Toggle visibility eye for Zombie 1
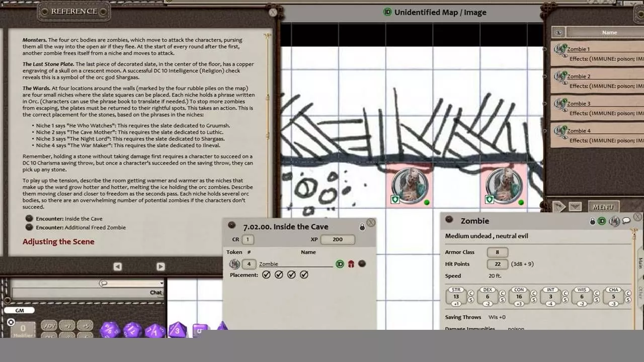Image resolution: width=644 pixels, height=362 pixels. coord(565,56)
